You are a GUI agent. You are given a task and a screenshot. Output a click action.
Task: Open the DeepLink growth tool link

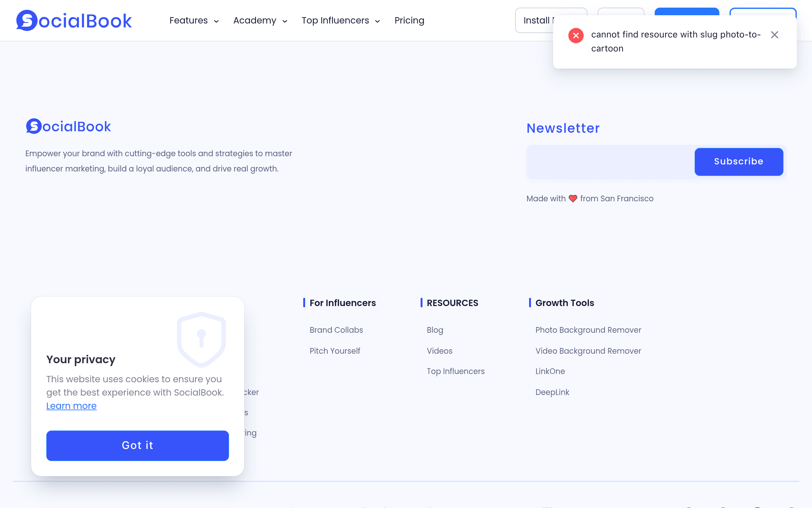[x=552, y=392]
